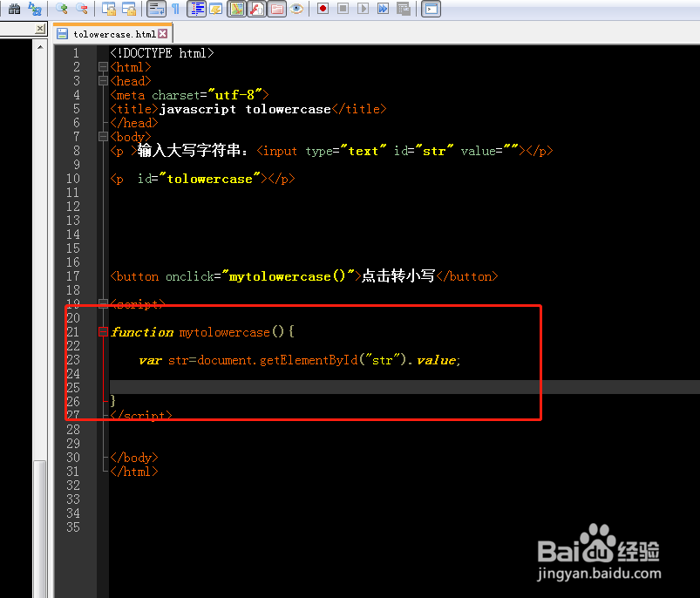This screenshot has width=700, height=598.
Task: Click the value="" attribute
Action: [x=489, y=151]
